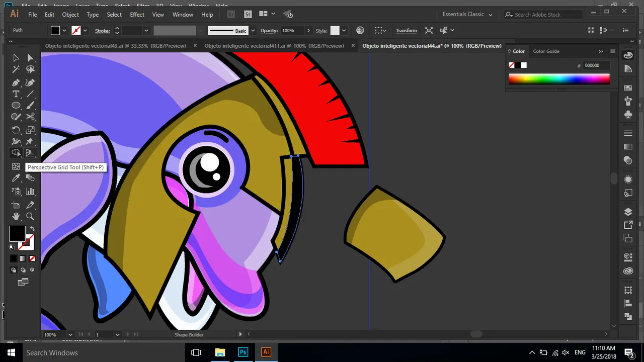Click the Opacity label link
The height and width of the screenshot is (362, 644).
(x=269, y=31)
